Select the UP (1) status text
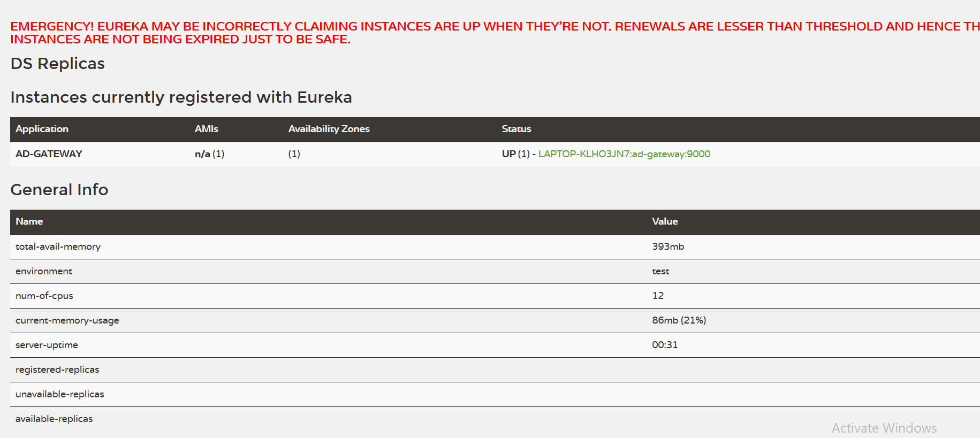980x438 pixels. pos(515,154)
